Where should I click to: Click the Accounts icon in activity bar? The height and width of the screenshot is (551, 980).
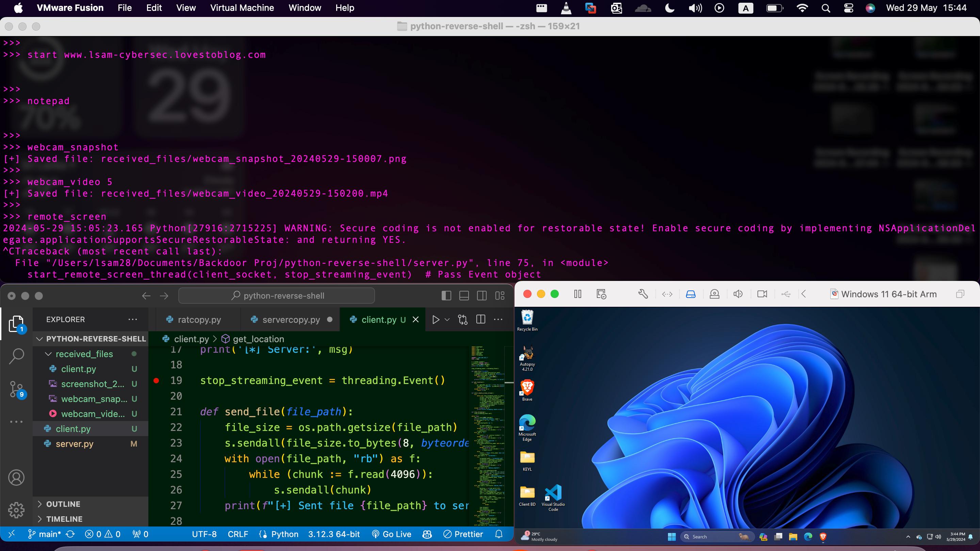pos(16,478)
